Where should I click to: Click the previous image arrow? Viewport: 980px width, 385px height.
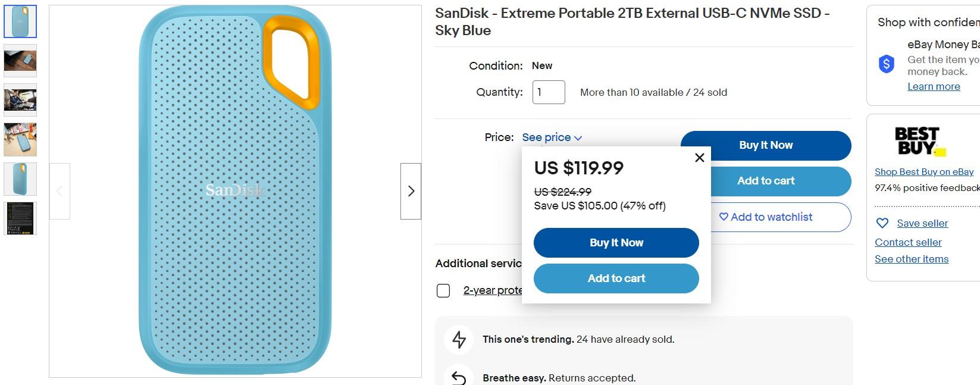tap(60, 191)
